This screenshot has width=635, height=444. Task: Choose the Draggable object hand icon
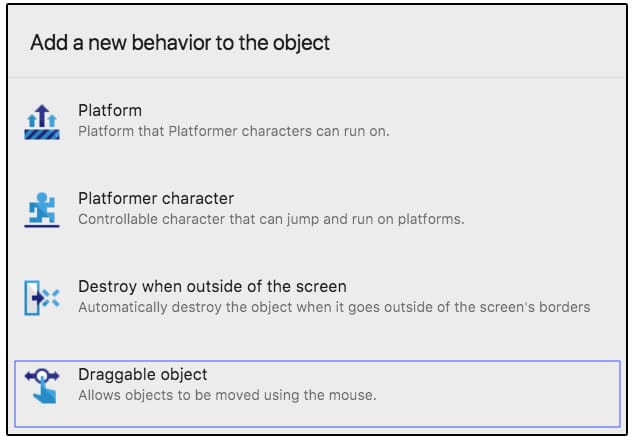41,385
